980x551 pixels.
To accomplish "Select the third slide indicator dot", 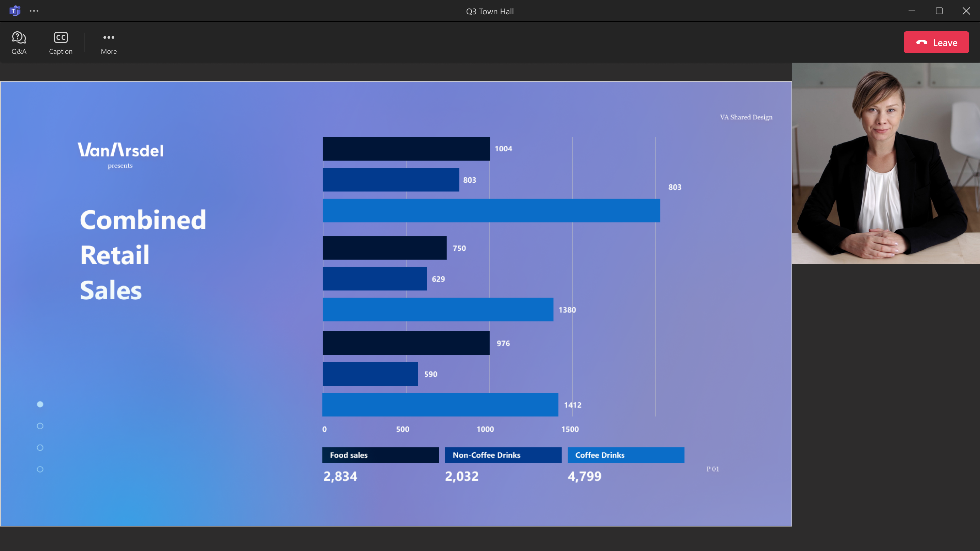I will coord(40,448).
